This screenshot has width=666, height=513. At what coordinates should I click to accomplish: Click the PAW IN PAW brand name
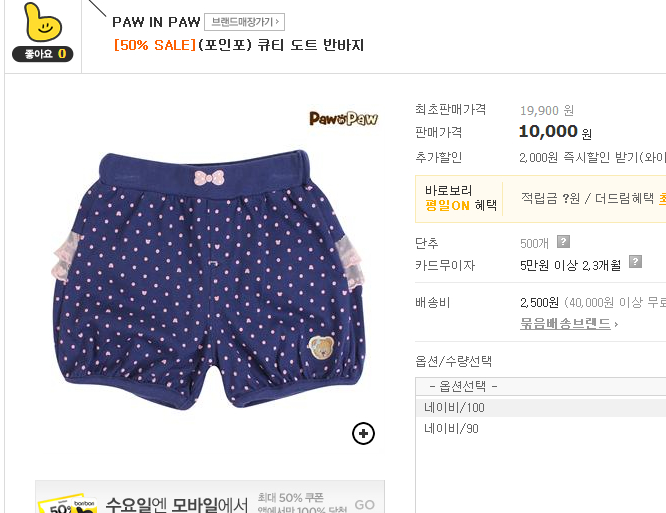click(x=156, y=22)
